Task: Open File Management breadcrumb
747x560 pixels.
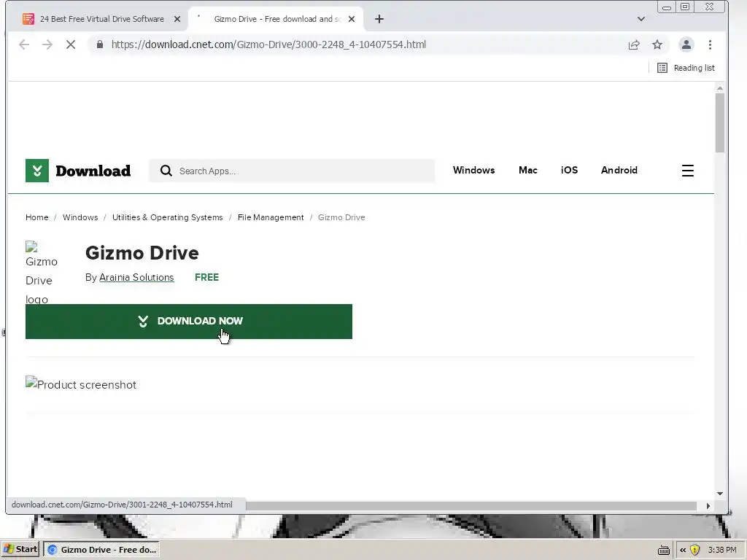Action: (x=271, y=217)
